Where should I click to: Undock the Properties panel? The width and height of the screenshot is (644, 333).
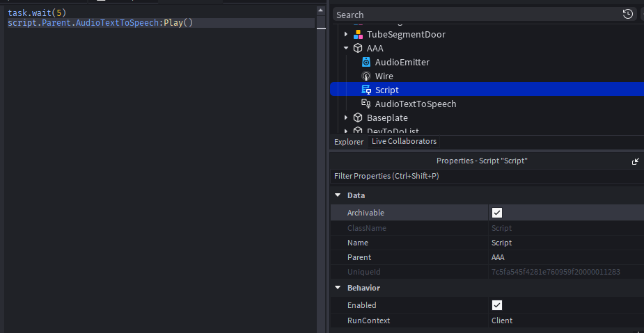[636, 161]
